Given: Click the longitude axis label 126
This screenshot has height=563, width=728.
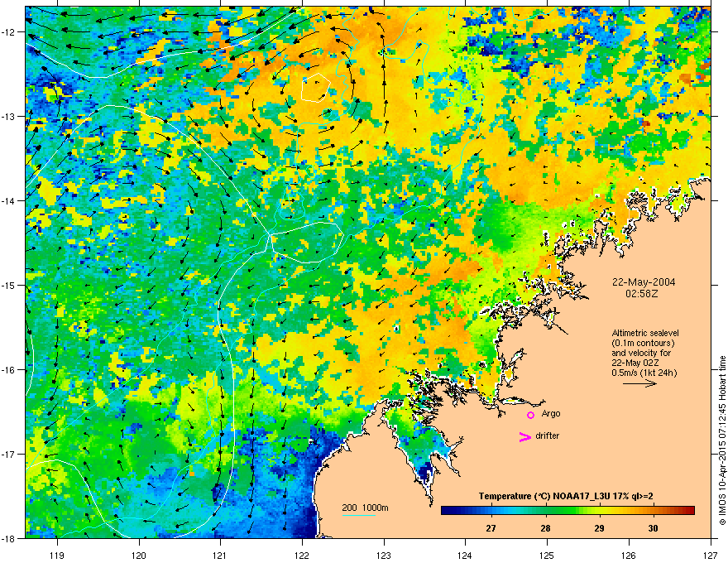Looking at the screenshot, I should [629, 555].
